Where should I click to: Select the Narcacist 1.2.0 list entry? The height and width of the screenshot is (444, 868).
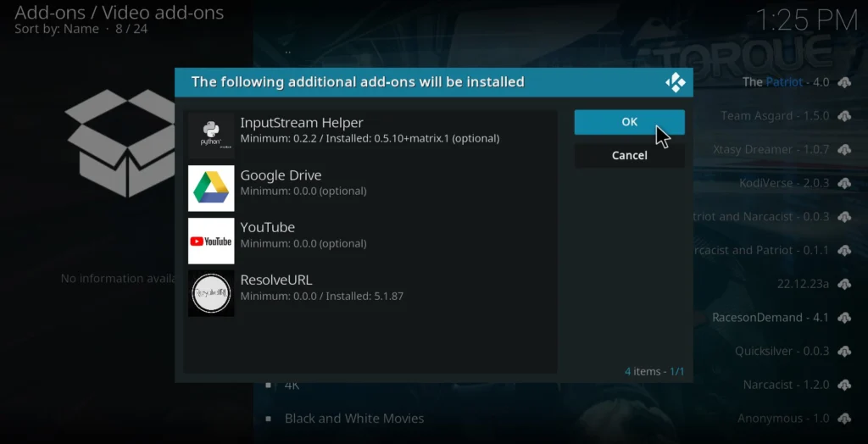click(x=786, y=385)
